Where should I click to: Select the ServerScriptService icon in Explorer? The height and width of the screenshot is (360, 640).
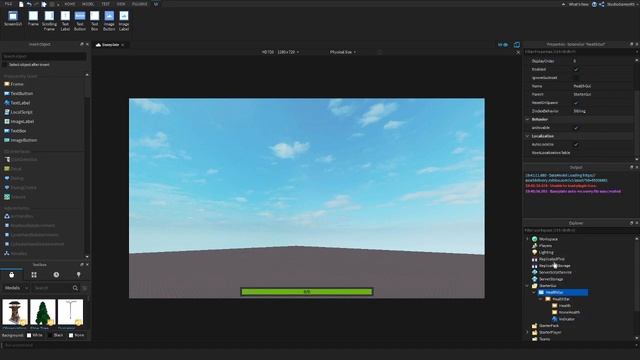pos(534,272)
